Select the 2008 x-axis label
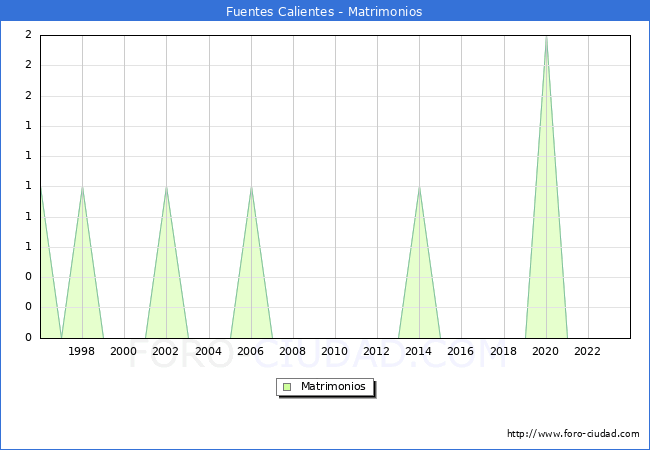650x450 pixels. 293,351
